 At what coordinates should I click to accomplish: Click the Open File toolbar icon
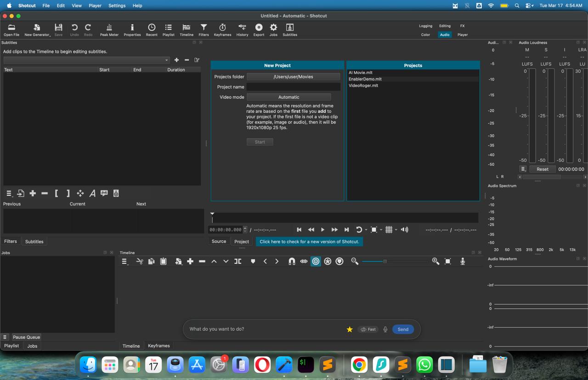[11, 30]
